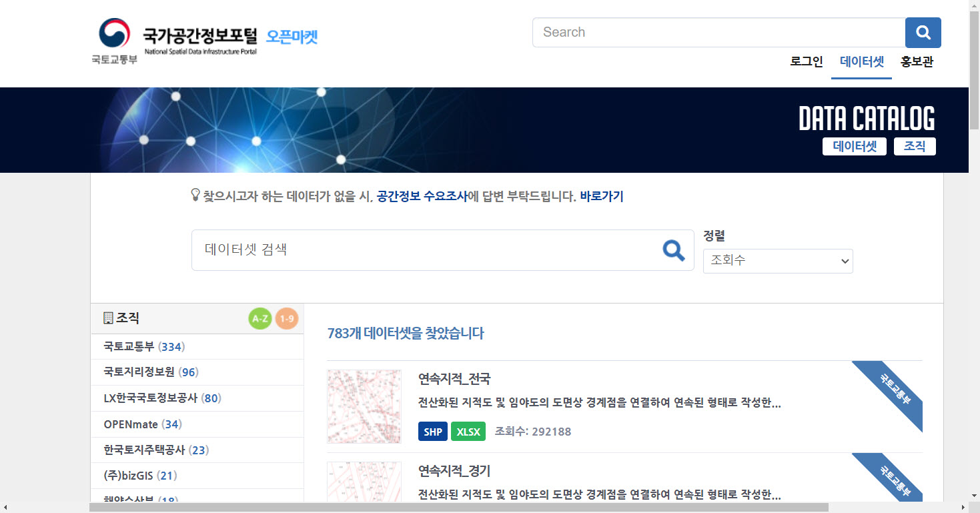Follow the 바로가기 link

tap(602, 196)
